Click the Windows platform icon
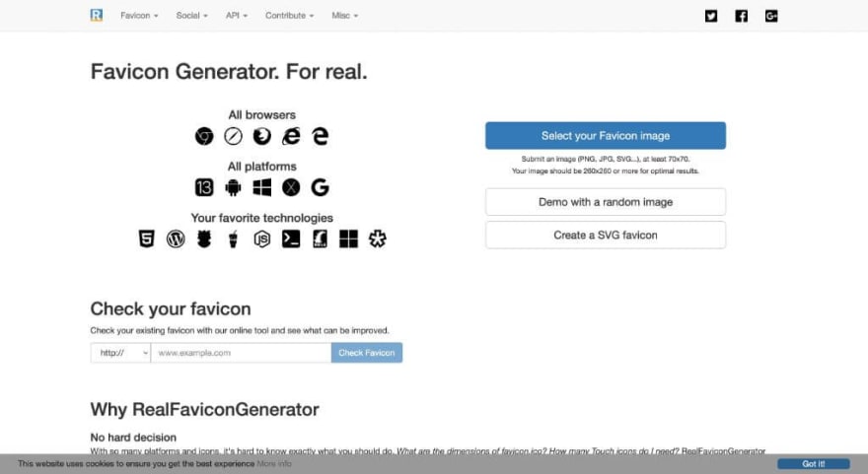The height and width of the screenshot is (474, 868). (261, 187)
